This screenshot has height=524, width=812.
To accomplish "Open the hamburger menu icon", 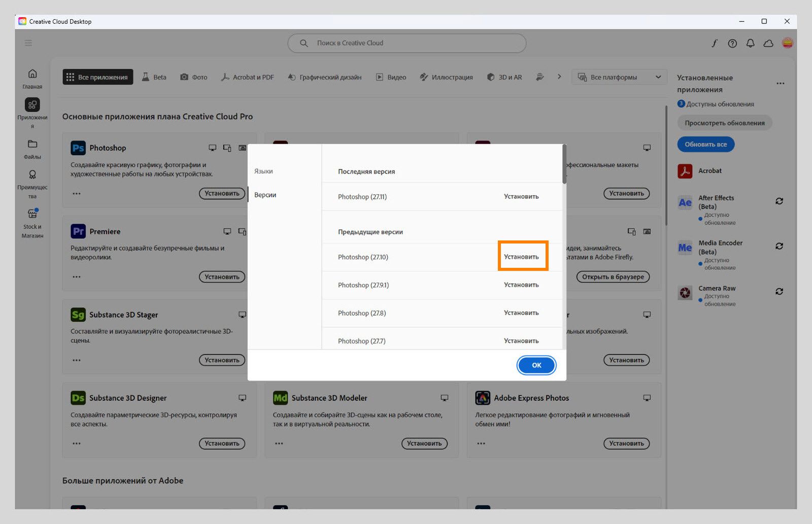I will tap(28, 43).
